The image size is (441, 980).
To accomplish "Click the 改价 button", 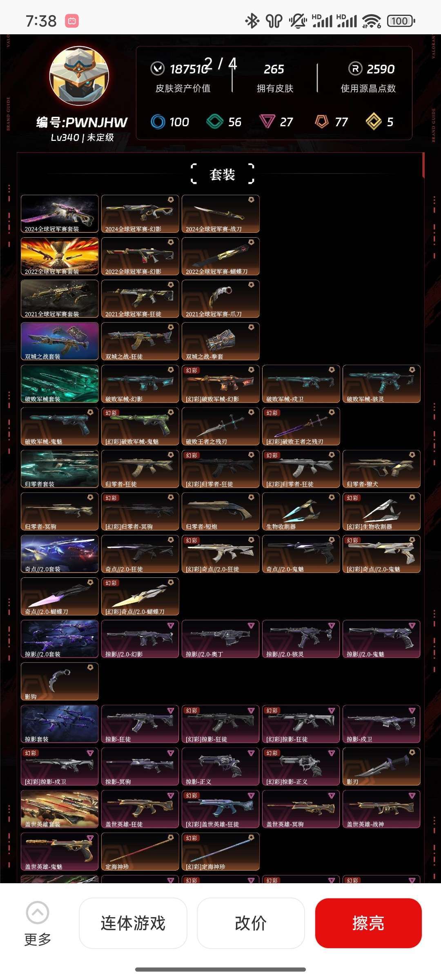I will [x=251, y=923].
